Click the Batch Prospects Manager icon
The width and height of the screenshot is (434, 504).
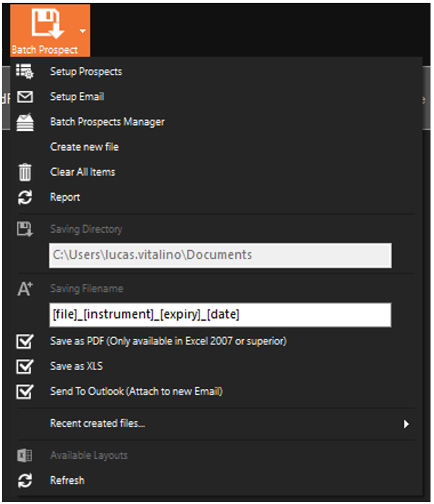tap(24, 122)
